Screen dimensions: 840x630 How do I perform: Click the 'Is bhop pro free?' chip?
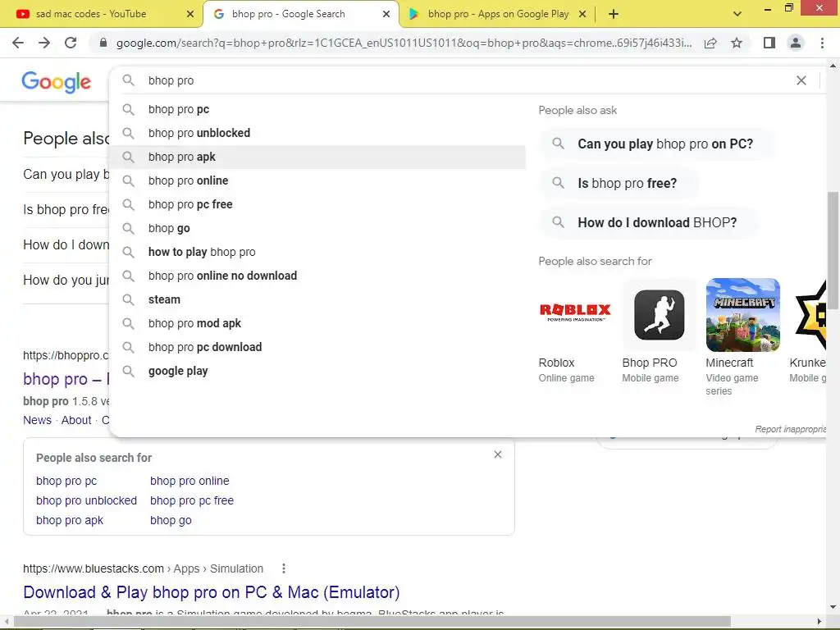click(619, 183)
